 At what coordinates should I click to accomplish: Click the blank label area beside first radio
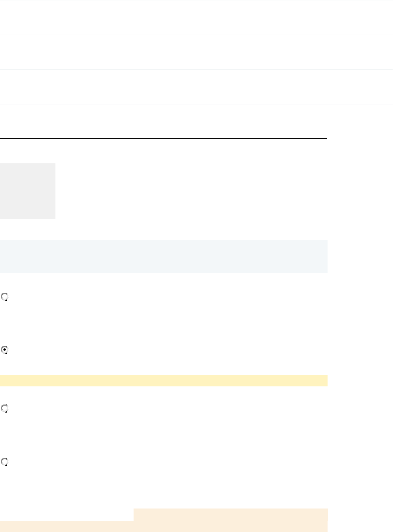(115, 297)
